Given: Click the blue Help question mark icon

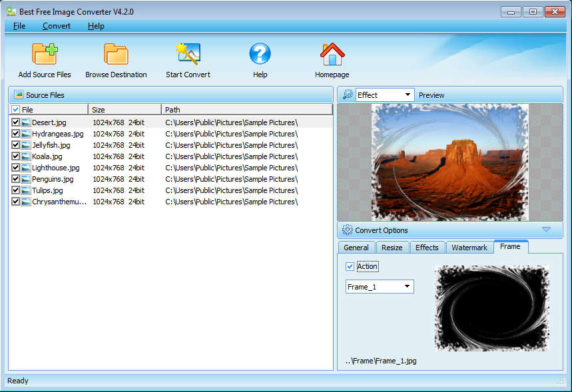Looking at the screenshot, I should (x=260, y=54).
